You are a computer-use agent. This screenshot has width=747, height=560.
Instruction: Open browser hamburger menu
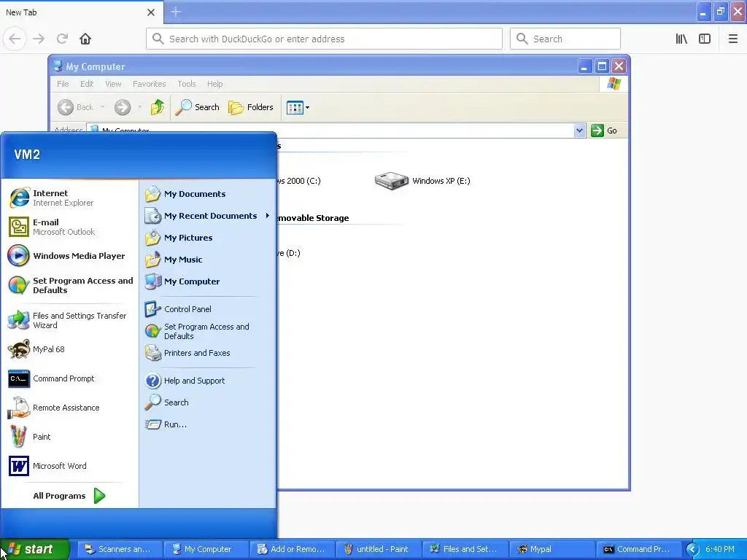[x=732, y=39]
